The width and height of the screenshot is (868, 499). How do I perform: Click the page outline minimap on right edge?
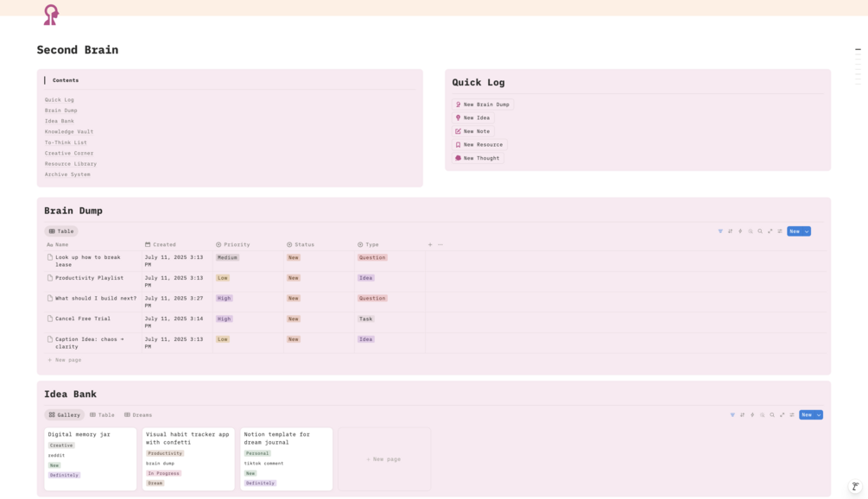[x=858, y=66]
